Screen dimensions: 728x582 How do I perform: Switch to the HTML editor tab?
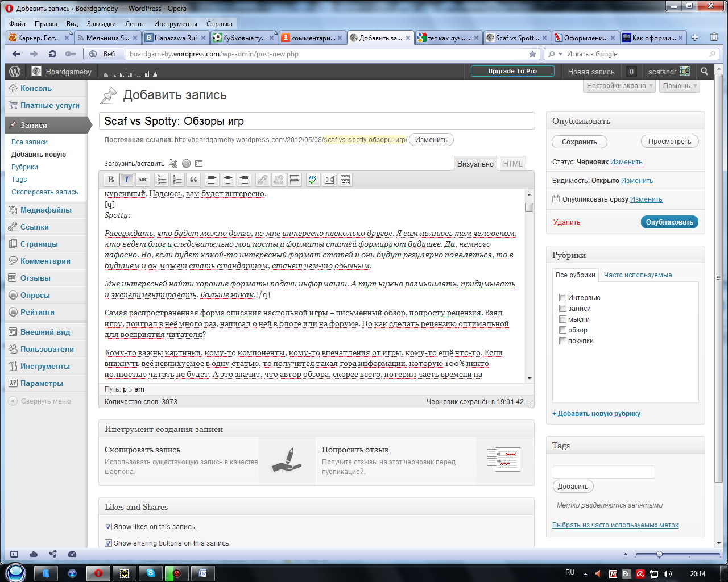512,164
